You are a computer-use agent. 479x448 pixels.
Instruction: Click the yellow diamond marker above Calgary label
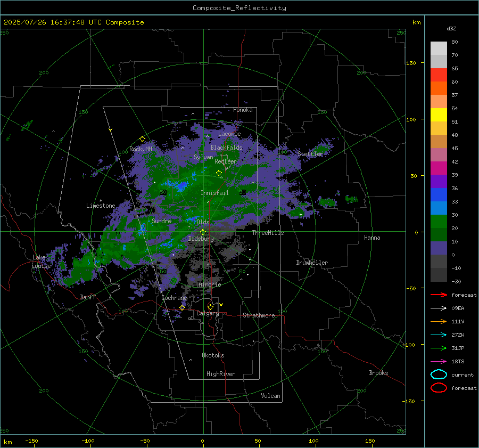pos(210,307)
